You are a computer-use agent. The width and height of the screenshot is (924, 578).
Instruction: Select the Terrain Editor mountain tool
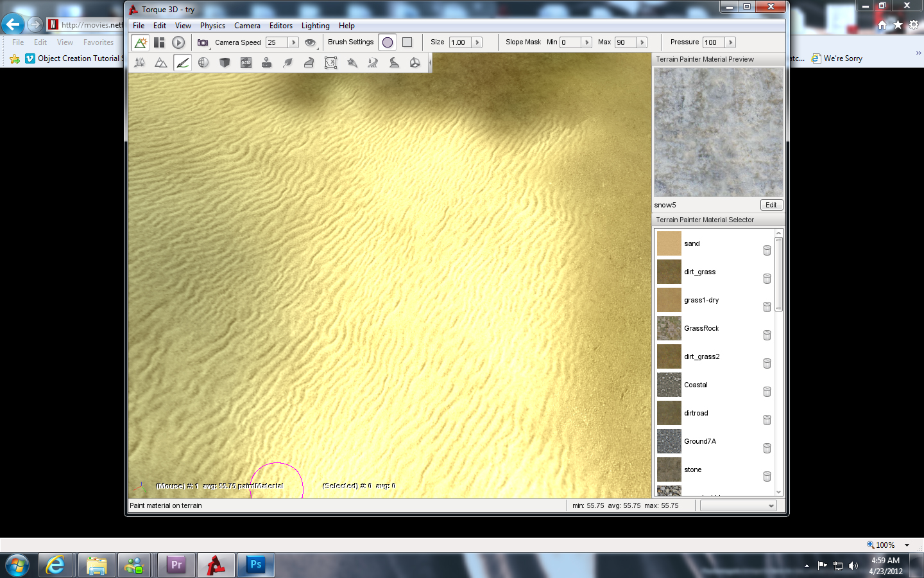[161, 62]
